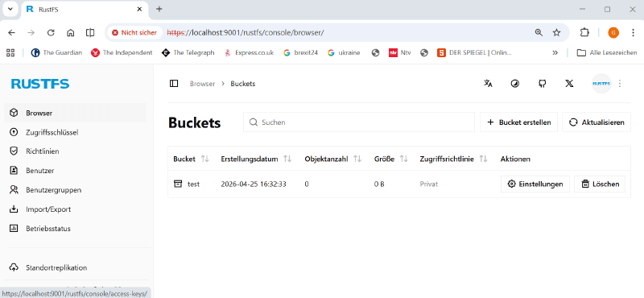644x298 pixels.
Task: Open Einstellungen for test bucket
Action: tap(535, 184)
